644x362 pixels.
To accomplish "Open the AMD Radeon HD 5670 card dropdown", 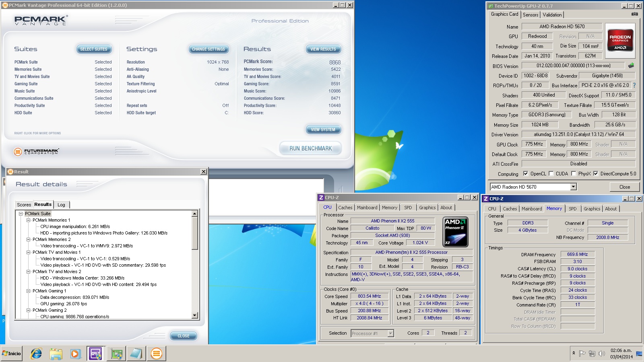I will click(x=573, y=187).
